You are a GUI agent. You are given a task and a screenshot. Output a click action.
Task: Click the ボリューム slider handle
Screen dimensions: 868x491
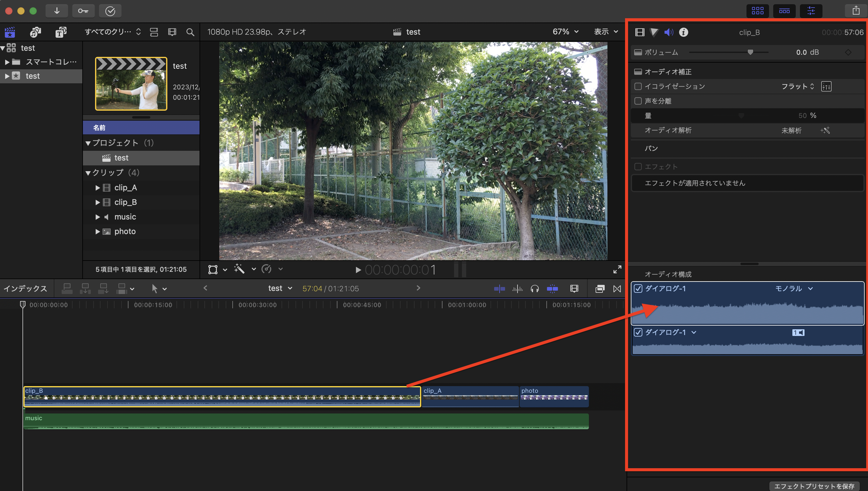pos(750,52)
